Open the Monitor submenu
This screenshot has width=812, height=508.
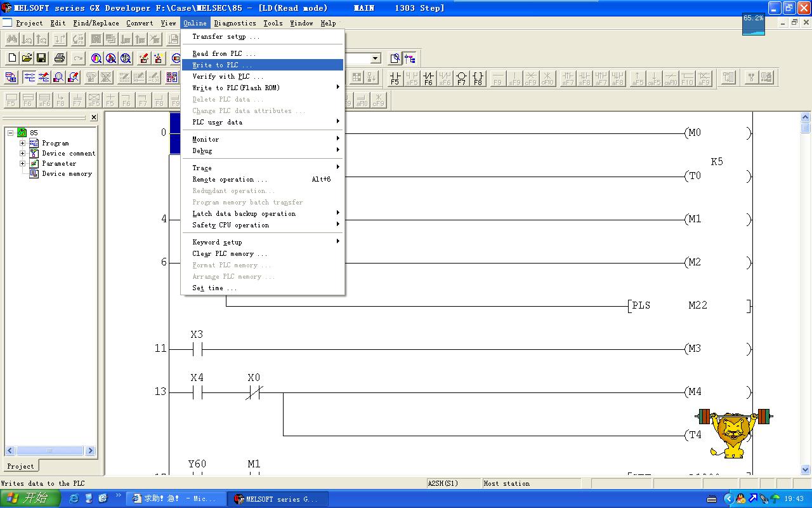click(206, 139)
